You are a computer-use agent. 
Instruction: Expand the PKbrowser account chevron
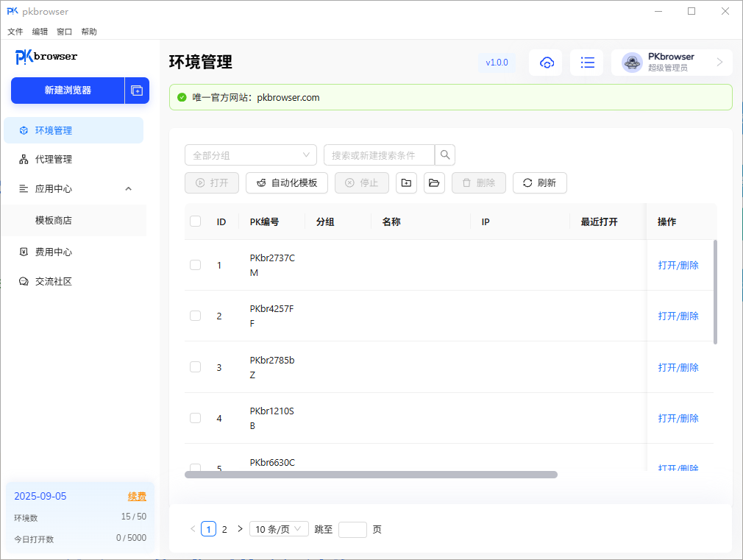pyautogui.click(x=719, y=62)
